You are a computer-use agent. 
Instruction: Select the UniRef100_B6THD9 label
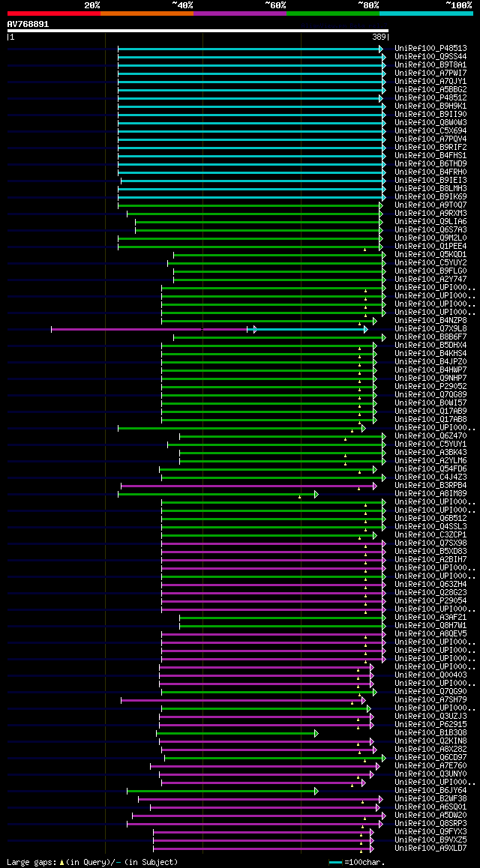pos(430,164)
